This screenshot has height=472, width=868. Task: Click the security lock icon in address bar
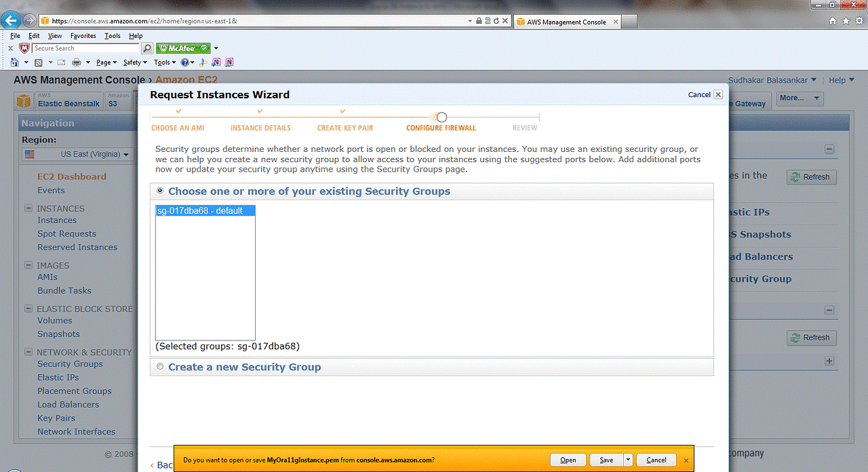(479, 21)
